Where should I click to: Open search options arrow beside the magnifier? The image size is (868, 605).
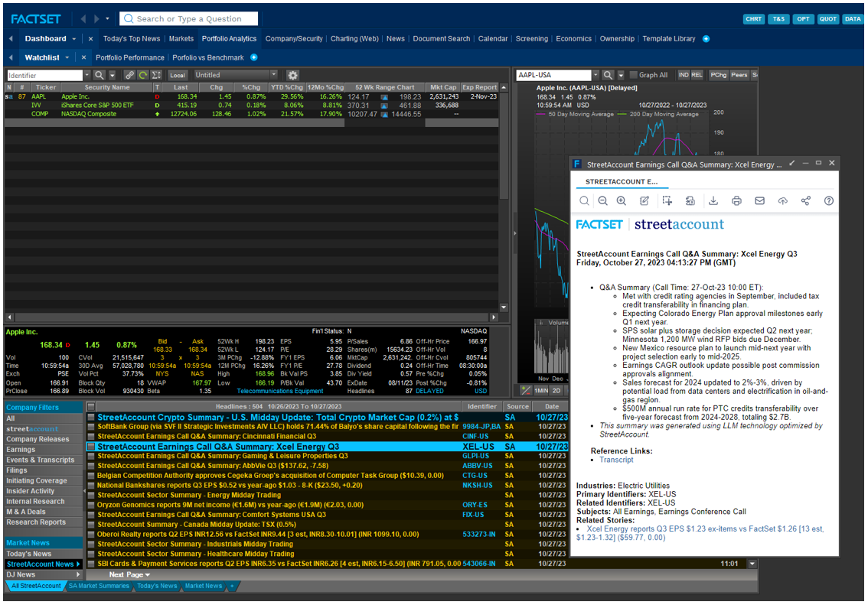pyautogui.click(x=111, y=76)
